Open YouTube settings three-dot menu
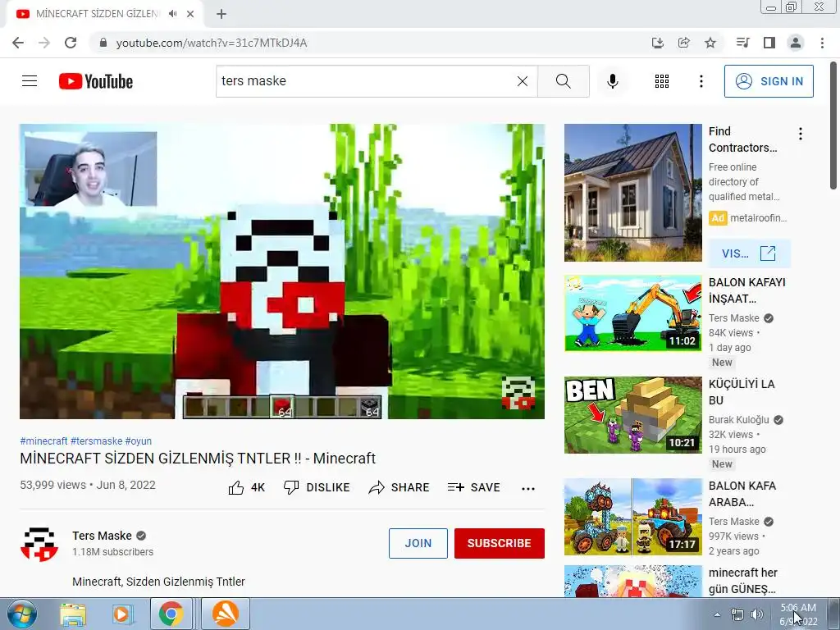Screen dimensions: 840x630 [701, 81]
